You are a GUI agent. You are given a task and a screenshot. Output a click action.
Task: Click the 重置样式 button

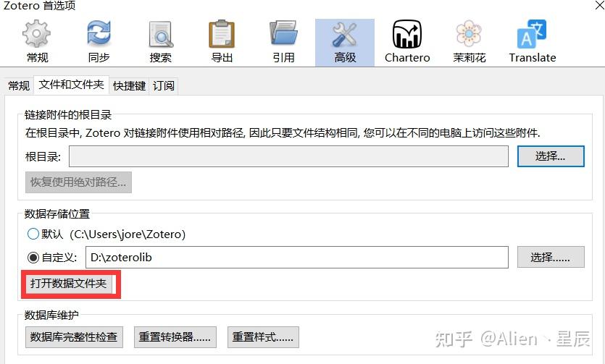[x=263, y=337]
